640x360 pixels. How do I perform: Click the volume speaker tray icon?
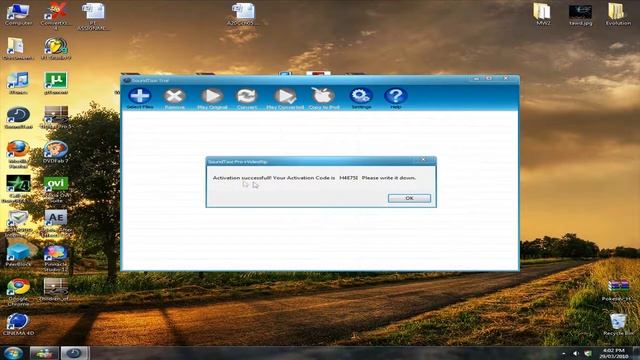tap(576, 353)
